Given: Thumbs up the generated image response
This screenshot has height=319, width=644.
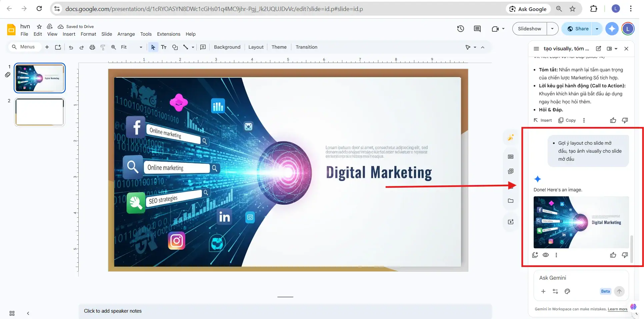Looking at the screenshot, I should tap(613, 255).
